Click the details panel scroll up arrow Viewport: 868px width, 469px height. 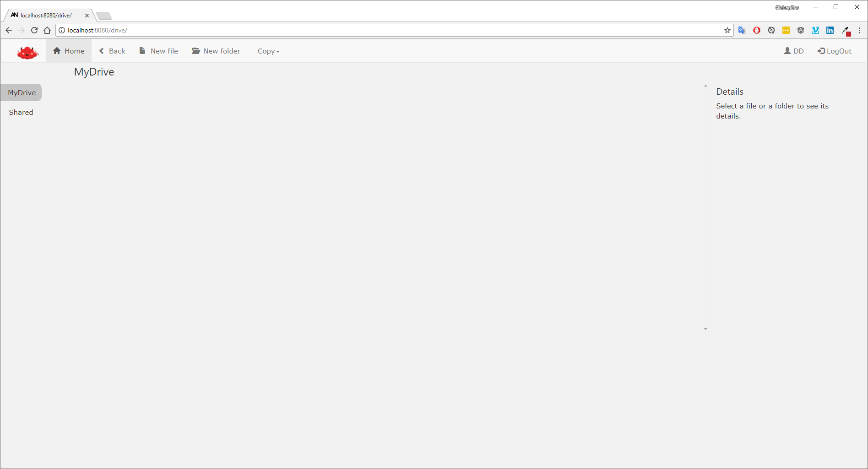tap(705, 86)
